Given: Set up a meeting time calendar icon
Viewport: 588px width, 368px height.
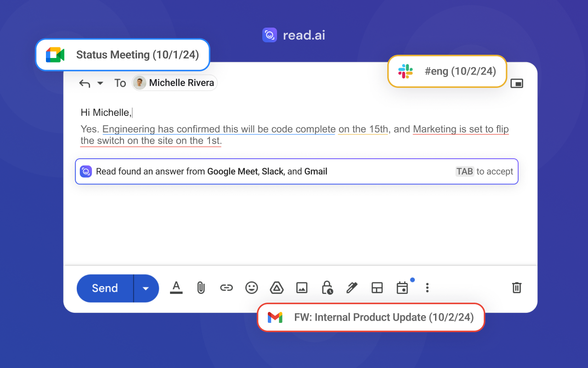Looking at the screenshot, I should coord(402,288).
